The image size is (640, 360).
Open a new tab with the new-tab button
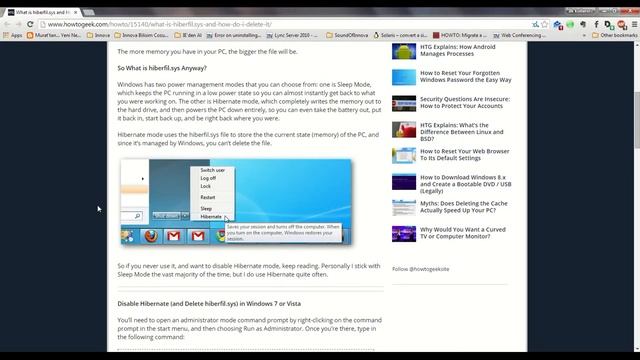click(x=89, y=12)
